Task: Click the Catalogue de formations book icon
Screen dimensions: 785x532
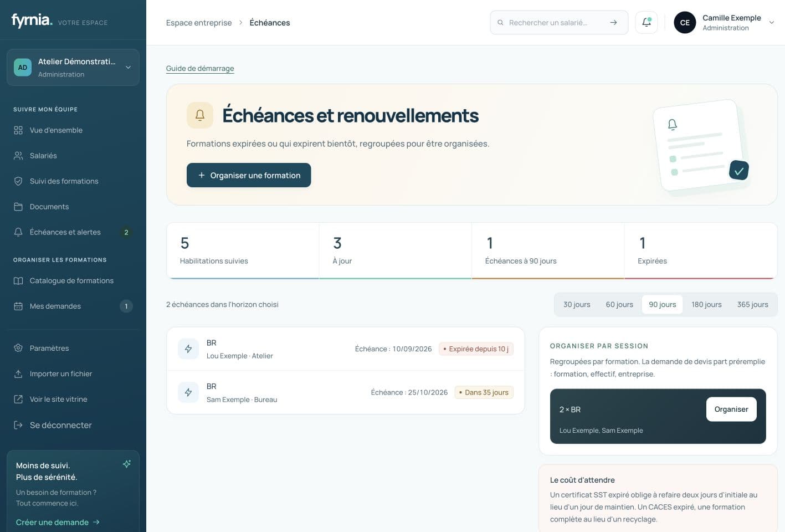Action: pyautogui.click(x=18, y=281)
